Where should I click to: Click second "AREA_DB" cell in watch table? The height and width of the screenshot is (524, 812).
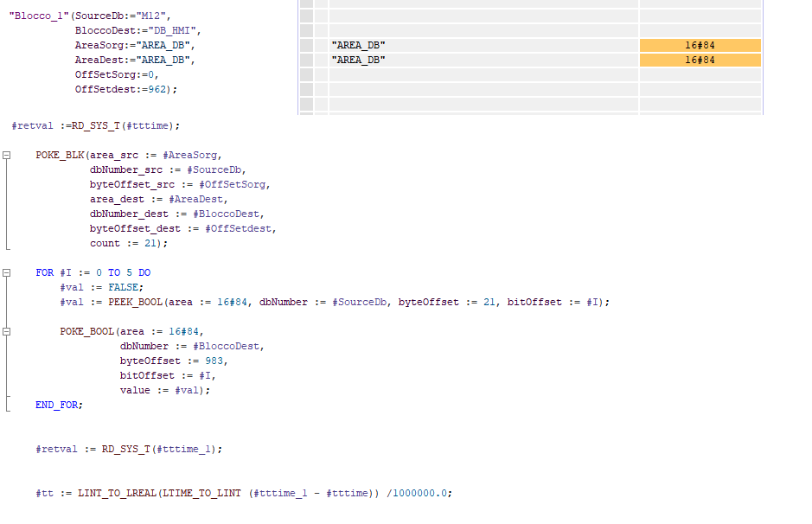click(x=359, y=60)
